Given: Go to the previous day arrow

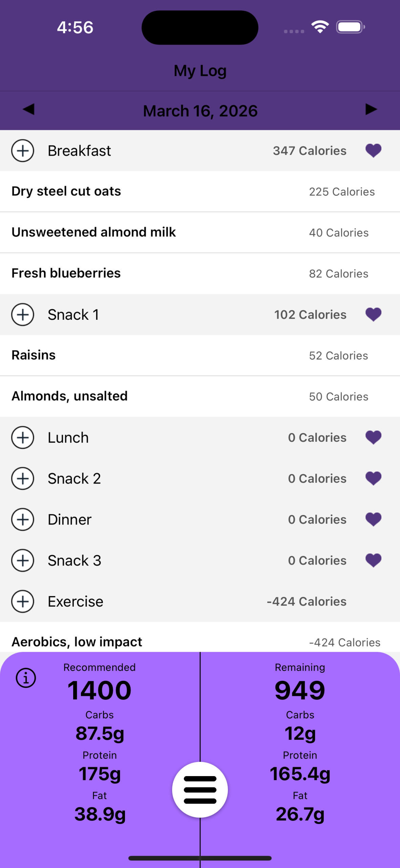Looking at the screenshot, I should (28, 110).
